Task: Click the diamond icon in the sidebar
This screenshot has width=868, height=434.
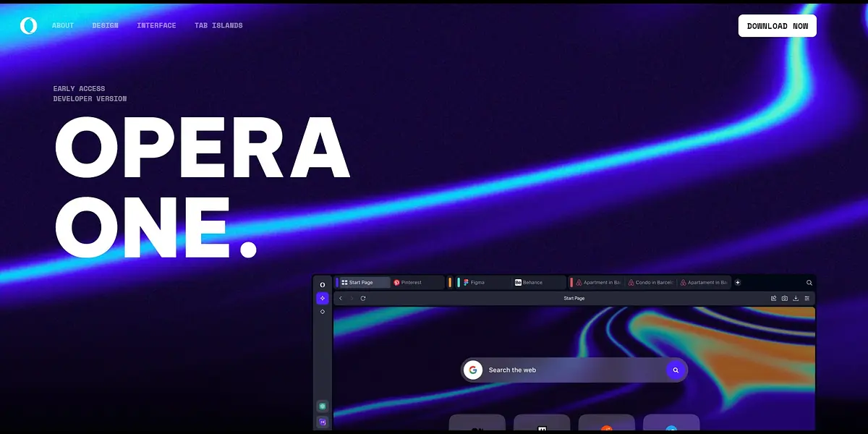Action: coord(323,312)
